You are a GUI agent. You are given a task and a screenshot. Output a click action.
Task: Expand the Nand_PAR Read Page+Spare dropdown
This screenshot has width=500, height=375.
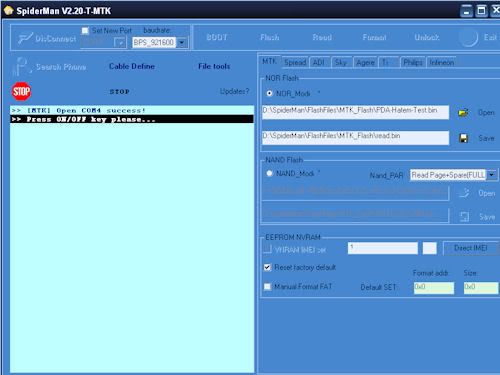pyautogui.click(x=492, y=175)
